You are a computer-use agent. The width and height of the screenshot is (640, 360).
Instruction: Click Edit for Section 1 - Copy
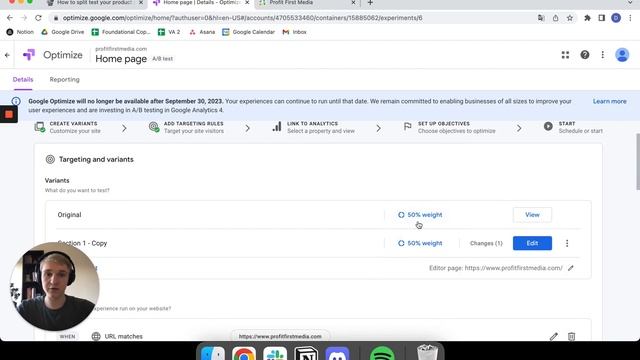pos(532,243)
